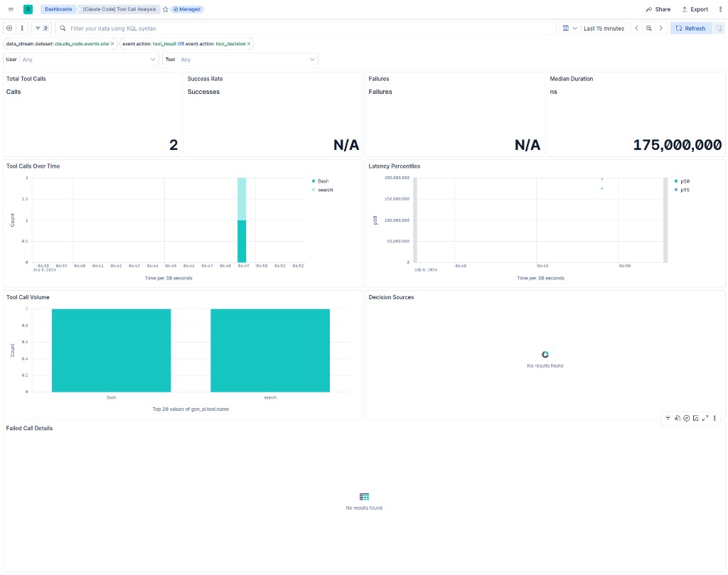Image resolution: width=728 pixels, height=575 pixels.
Task: Click the Managed badge
Action: 187,9
